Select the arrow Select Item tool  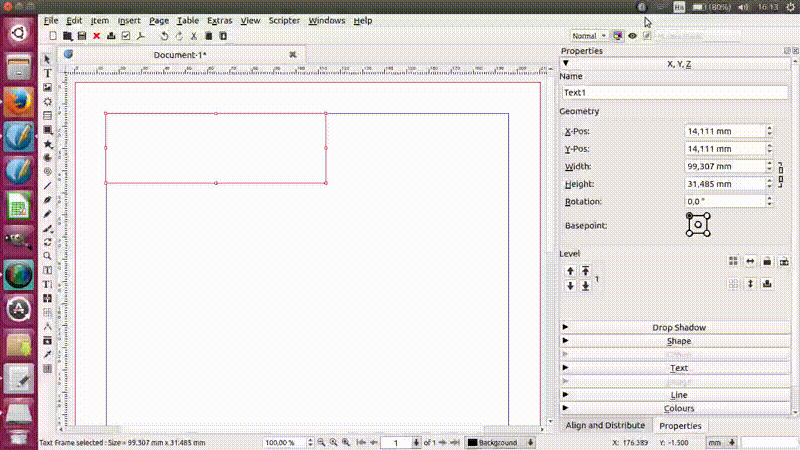click(47, 59)
